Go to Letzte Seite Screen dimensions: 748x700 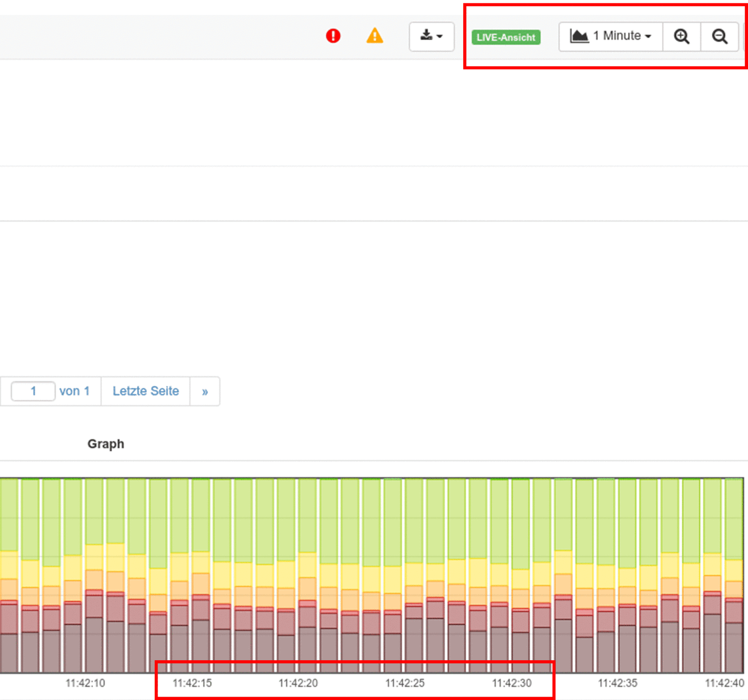[145, 391]
